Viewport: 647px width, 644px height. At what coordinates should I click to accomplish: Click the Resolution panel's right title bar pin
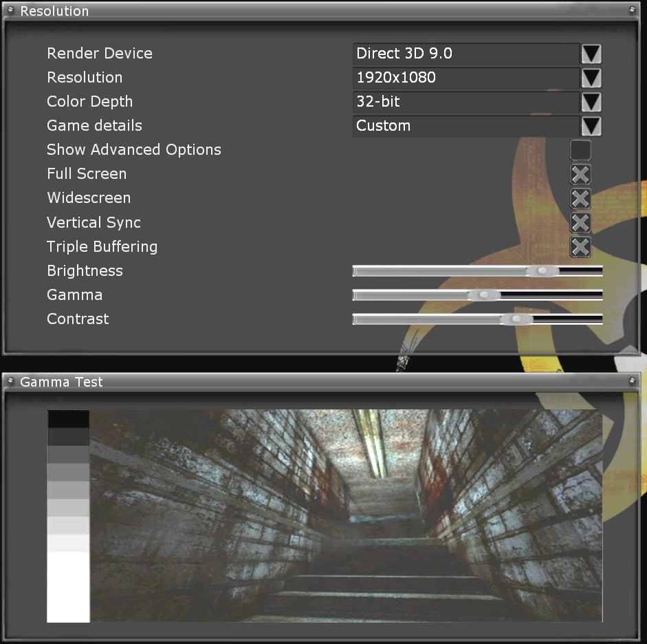point(632,10)
